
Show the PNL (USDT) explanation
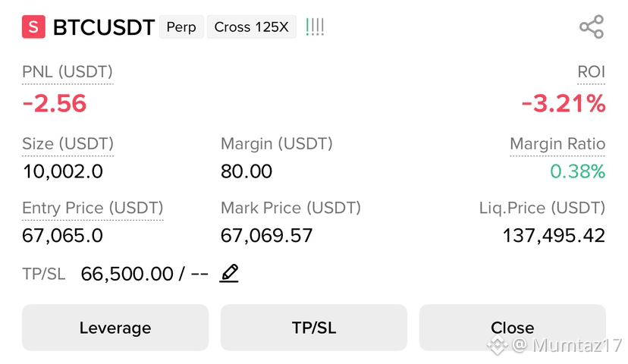[x=68, y=72]
